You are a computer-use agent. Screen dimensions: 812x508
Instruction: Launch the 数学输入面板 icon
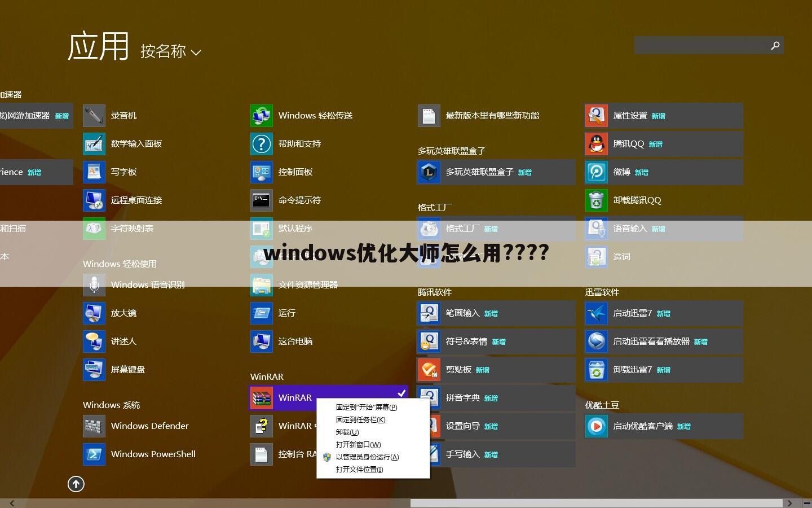coord(94,144)
